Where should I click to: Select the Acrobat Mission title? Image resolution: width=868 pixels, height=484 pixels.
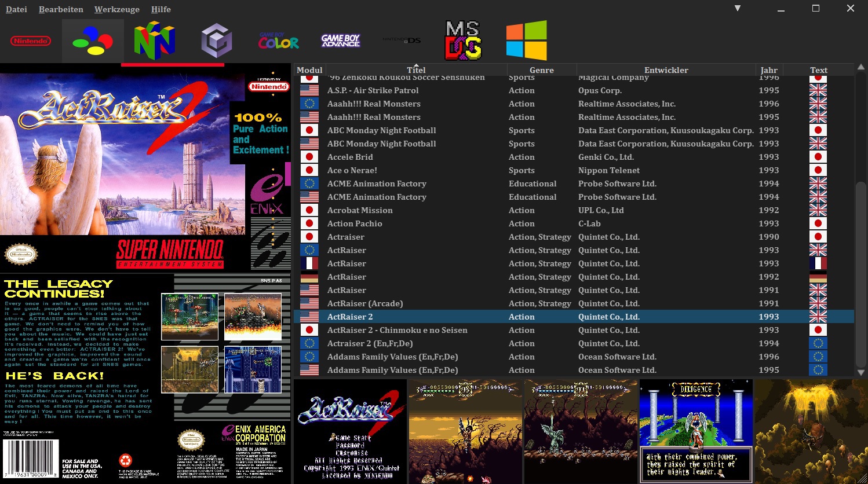360,210
